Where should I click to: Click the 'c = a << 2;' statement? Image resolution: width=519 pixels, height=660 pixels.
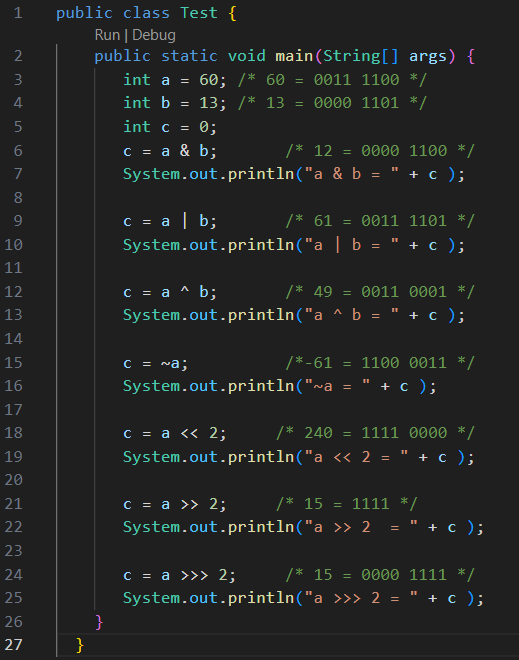pyautogui.click(x=175, y=433)
